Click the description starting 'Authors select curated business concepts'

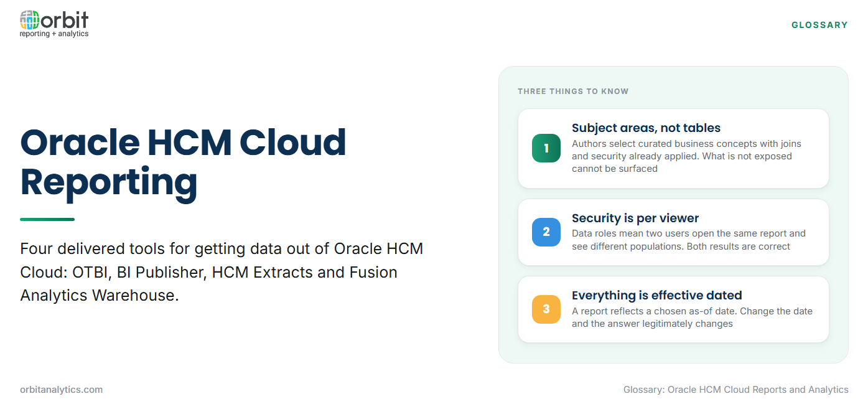point(686,156)
